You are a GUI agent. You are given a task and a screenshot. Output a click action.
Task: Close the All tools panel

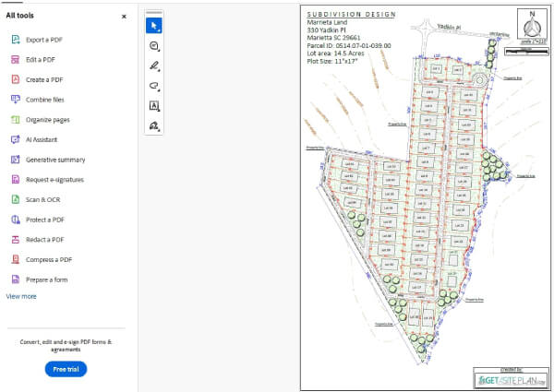pyautogui.click(x=124, y=17)
